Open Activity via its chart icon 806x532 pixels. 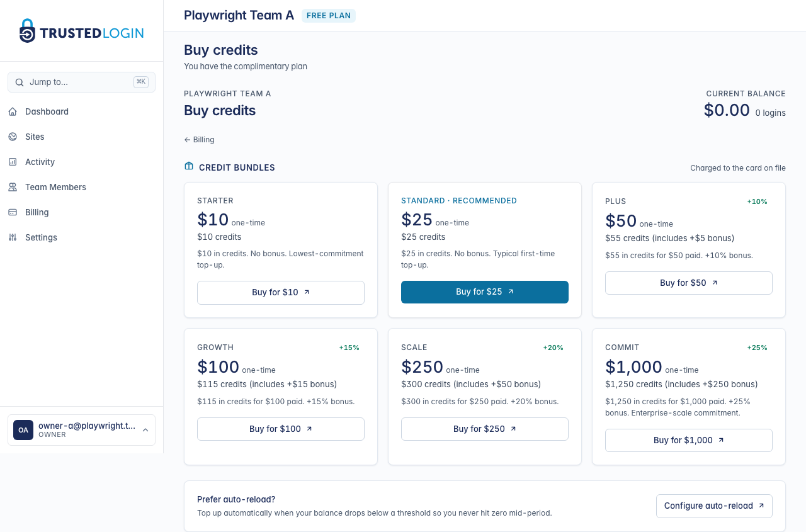(12, 162)
